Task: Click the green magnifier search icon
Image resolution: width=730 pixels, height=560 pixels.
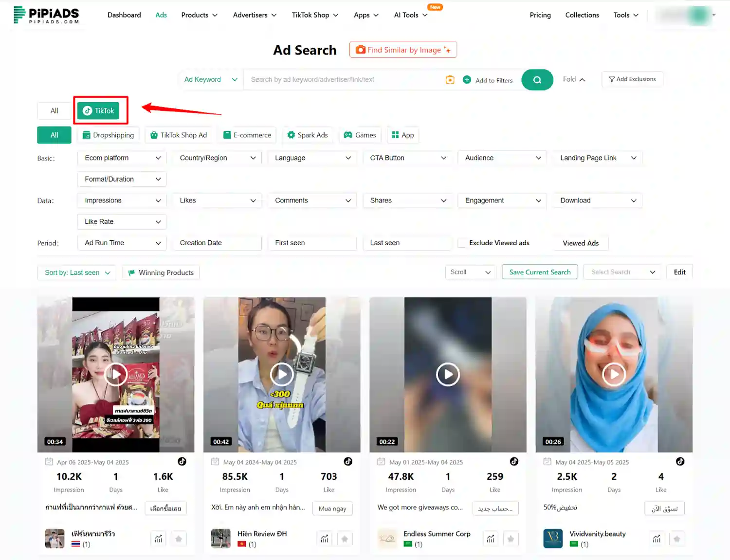Action: (537, 79)
